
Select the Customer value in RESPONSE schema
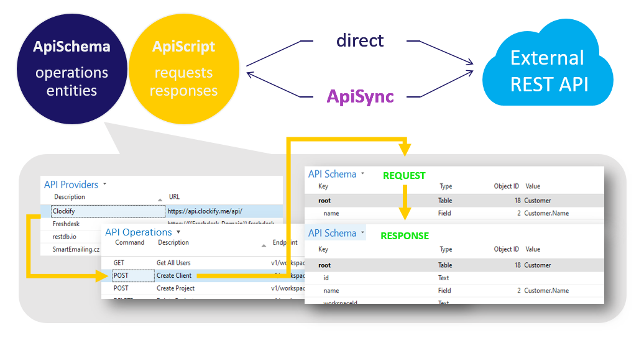coord(538,265)
